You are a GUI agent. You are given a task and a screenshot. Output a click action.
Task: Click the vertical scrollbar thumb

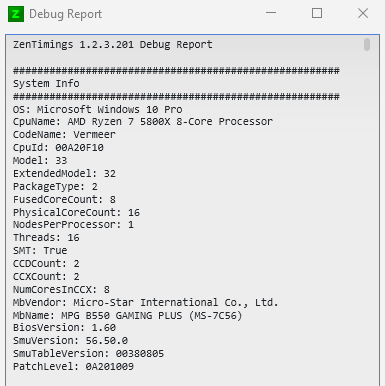(x=367, y=45)
